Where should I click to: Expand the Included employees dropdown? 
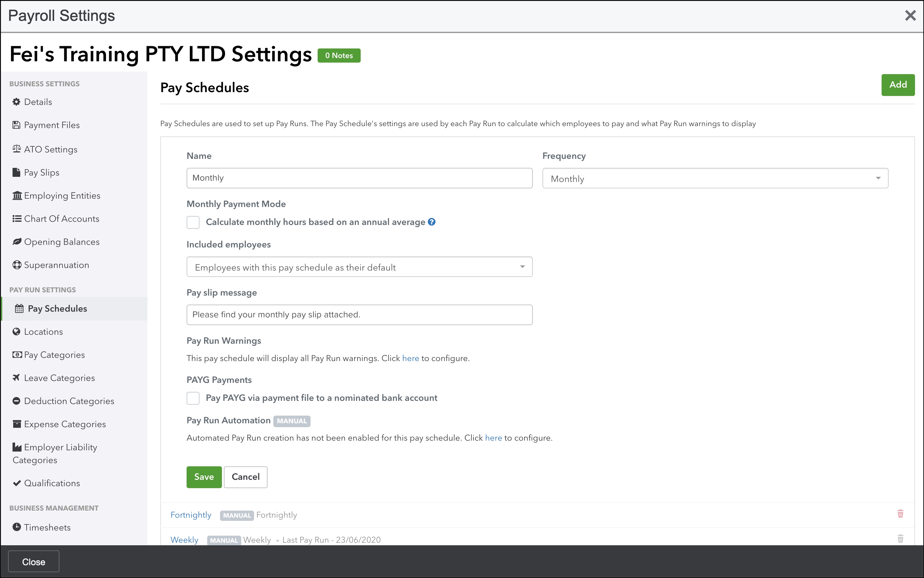point(359,267)
